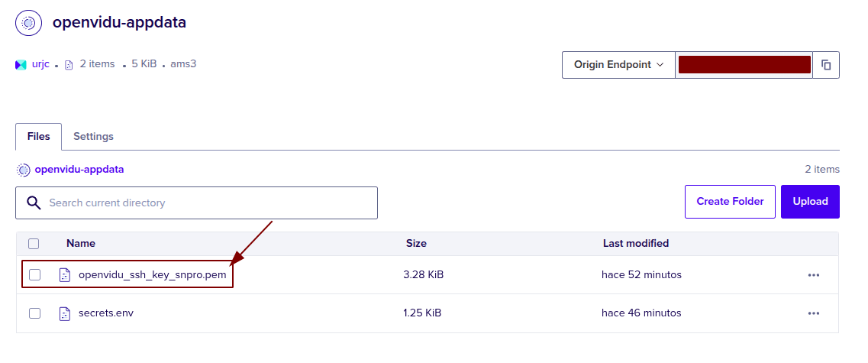Open the urjc project link

[x=40, y=64]
